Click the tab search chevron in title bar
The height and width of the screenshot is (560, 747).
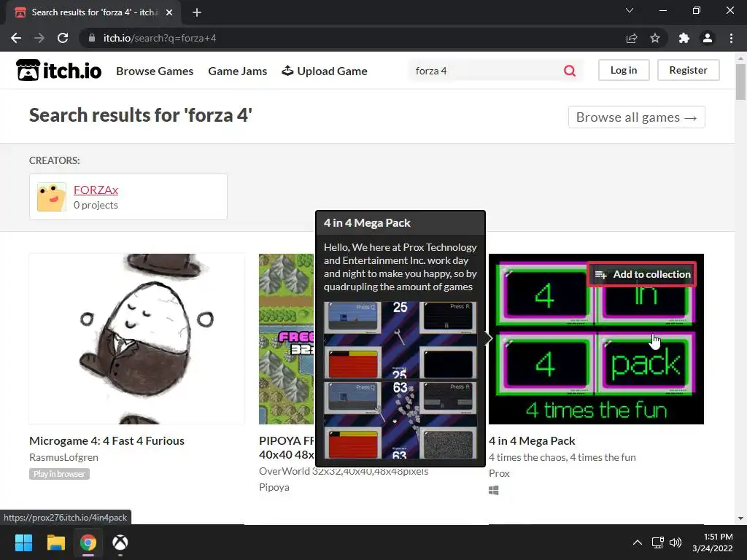[630, 10]
